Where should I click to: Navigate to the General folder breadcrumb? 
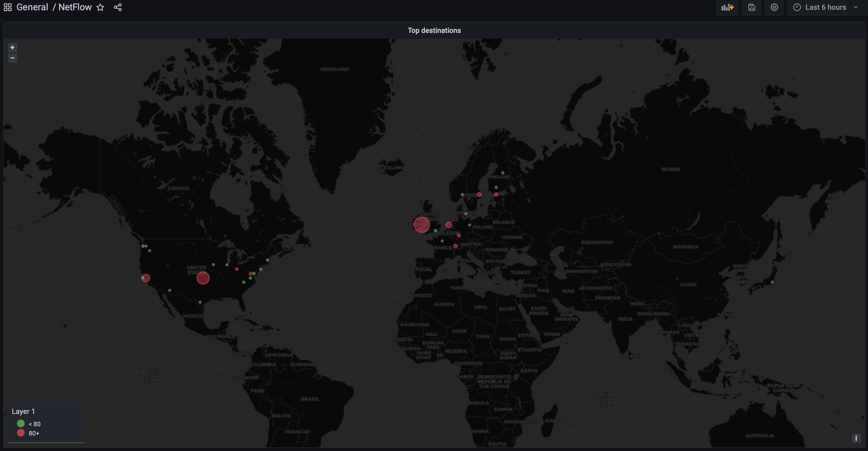click(x=32, y=7)
